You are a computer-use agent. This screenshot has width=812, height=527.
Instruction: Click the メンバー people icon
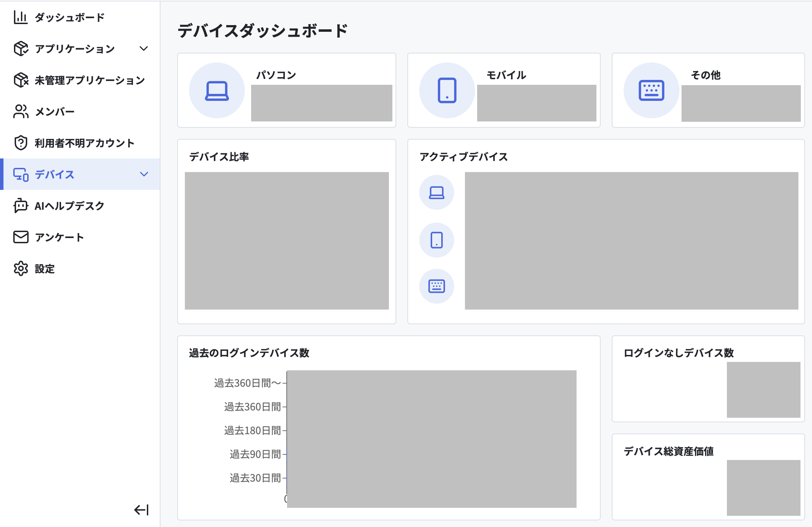pyautogui.click(x=21, y=111)
